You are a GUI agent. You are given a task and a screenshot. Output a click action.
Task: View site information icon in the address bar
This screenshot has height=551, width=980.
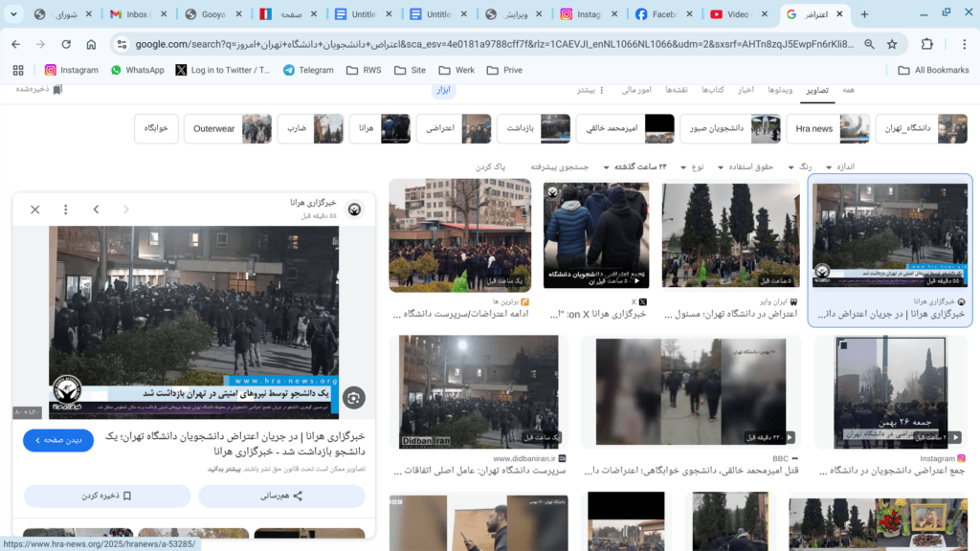point(122,44)
